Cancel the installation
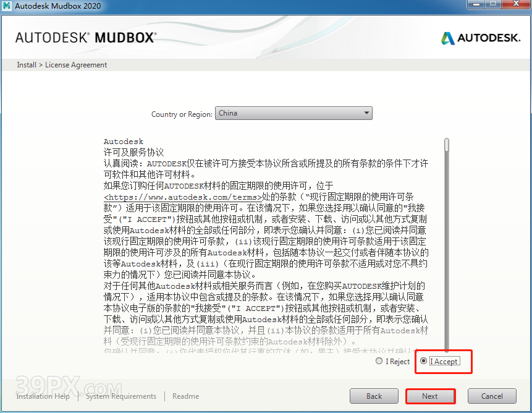 [492, 396]
